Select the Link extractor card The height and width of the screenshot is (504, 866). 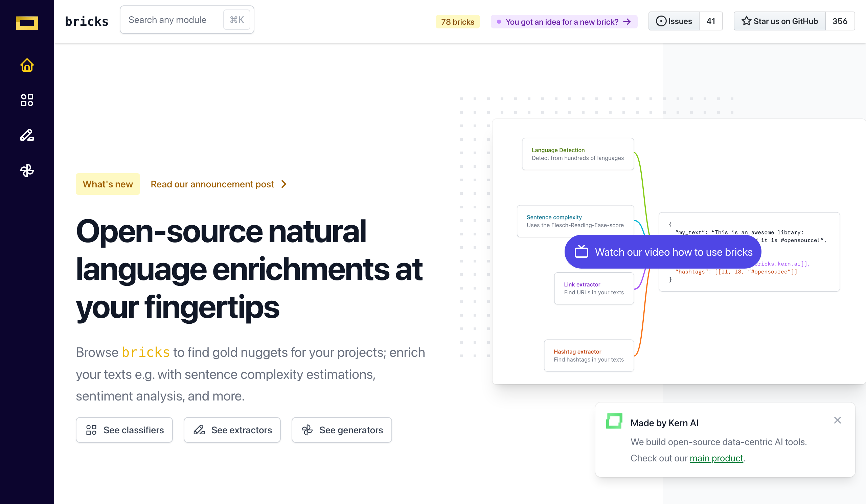tap(594, 288)
